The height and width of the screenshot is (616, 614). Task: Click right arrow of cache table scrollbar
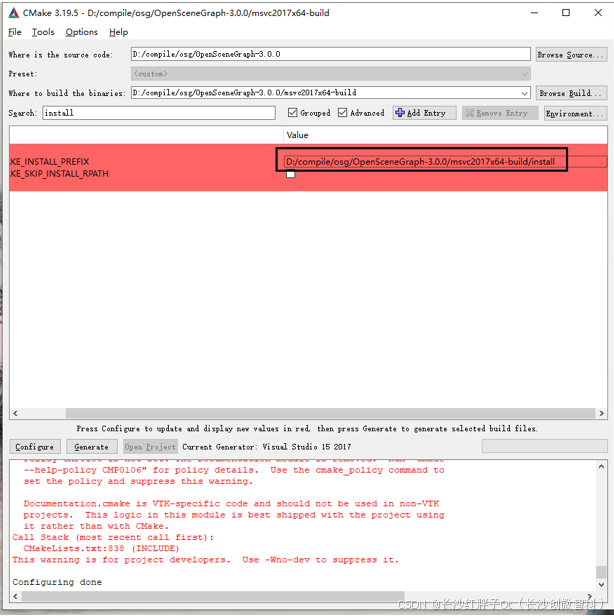point(601,413)
